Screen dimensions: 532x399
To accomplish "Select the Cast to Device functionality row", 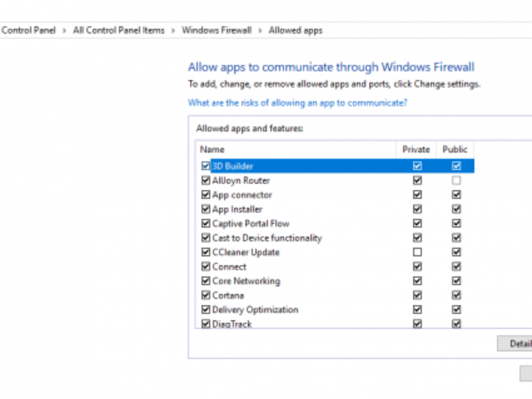I will (267, 238).
